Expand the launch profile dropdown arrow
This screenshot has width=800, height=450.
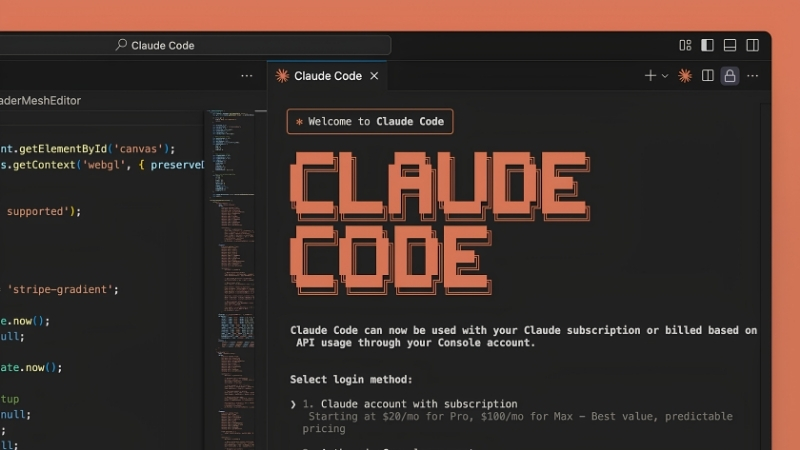coord(665,76)
